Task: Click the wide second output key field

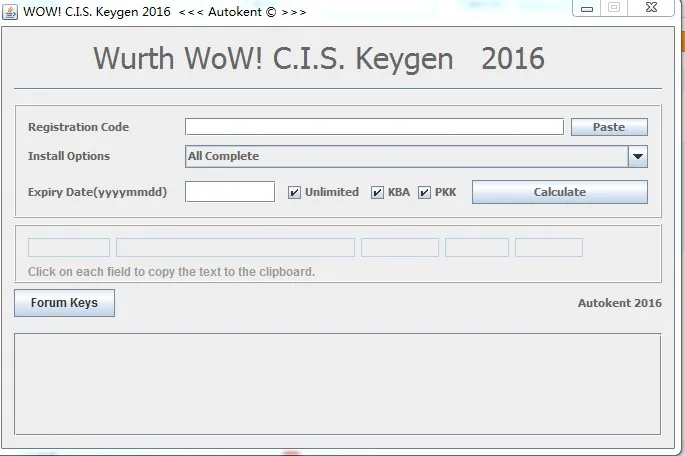Action: pos(235,247)
